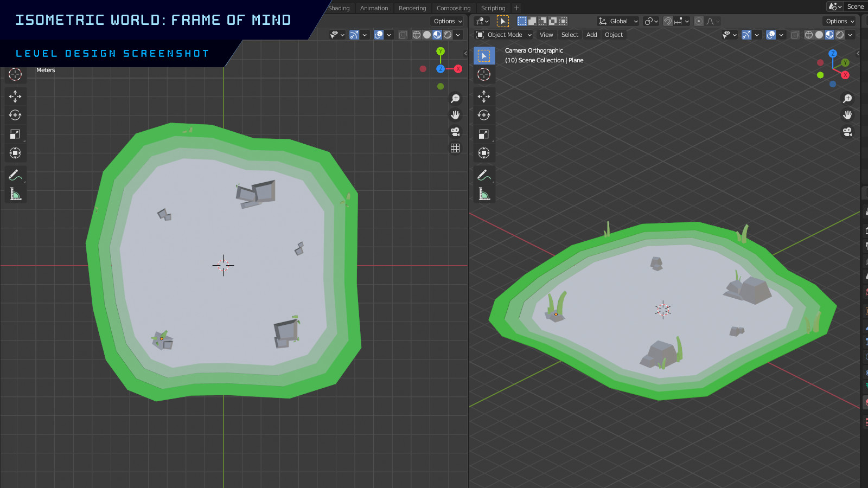This screenshot has width=868, height=488.
Task: Click the Select menu in the right viewport
Action: point(569,35)
